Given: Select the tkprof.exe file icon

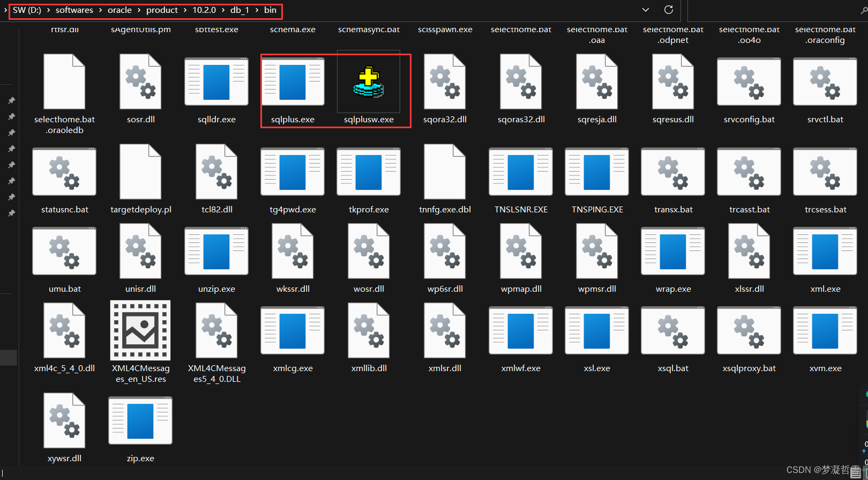Looking at the screenshot, I should 369,172.
